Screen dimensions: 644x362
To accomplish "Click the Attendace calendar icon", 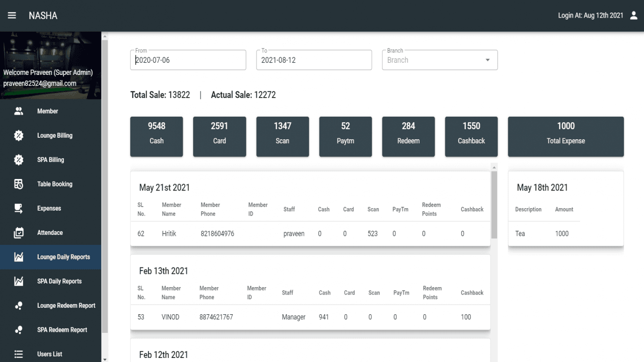I will coord(19,233).
